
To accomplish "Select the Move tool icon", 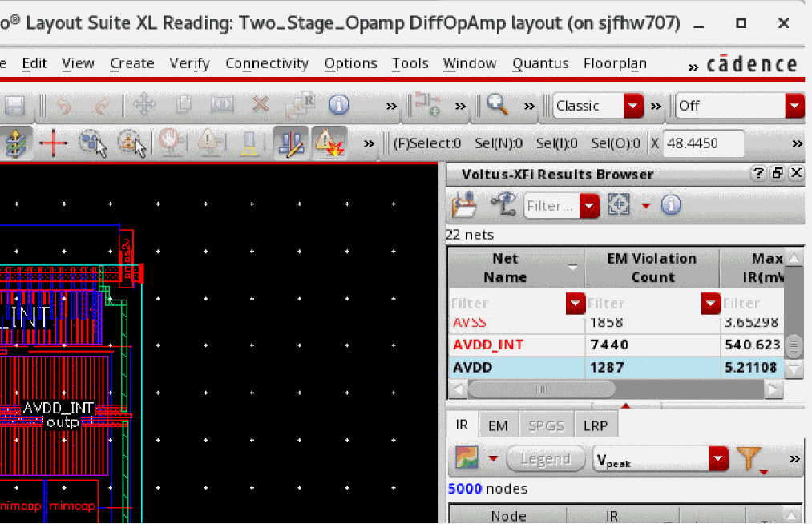I will [144, 105].
